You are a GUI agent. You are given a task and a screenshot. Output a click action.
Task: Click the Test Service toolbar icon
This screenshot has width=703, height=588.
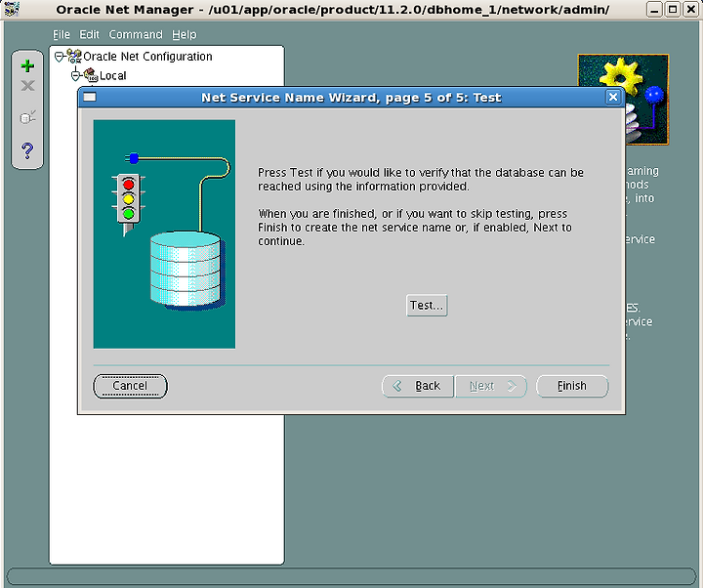click(27, 117)
